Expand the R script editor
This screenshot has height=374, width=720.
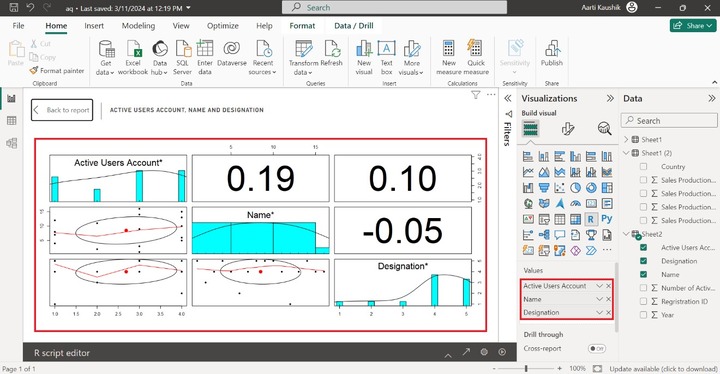click(x=448, y=354)
